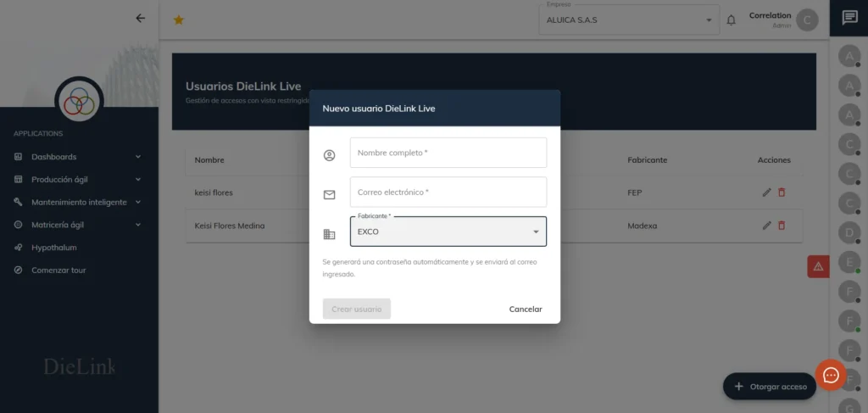Click the envelope icon beside Correo electrónico

coord(330,195)
